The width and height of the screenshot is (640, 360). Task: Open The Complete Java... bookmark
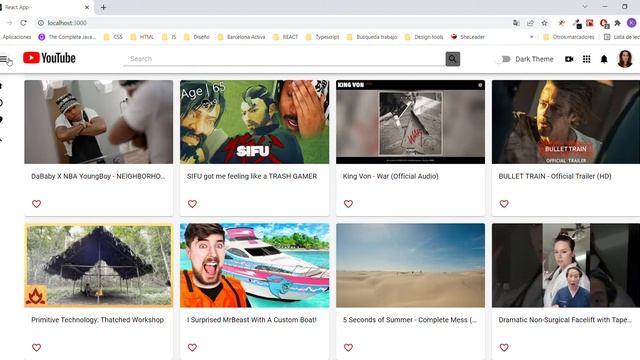[x=67, y=37]
